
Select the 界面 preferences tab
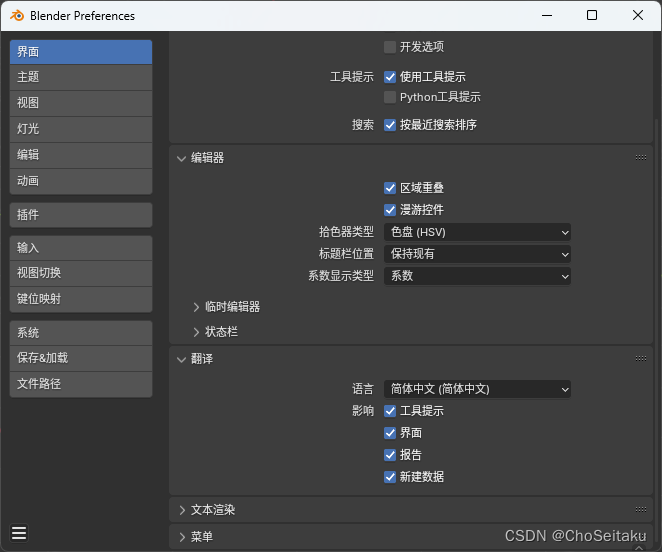pyautogui.click(x=81, y=52)
